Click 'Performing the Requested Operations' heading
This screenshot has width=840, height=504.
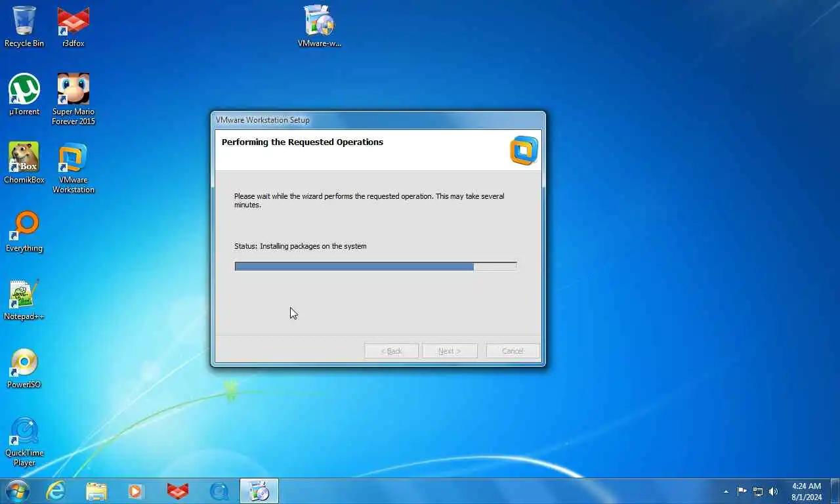pyautogui.click(x=303, y=142)
